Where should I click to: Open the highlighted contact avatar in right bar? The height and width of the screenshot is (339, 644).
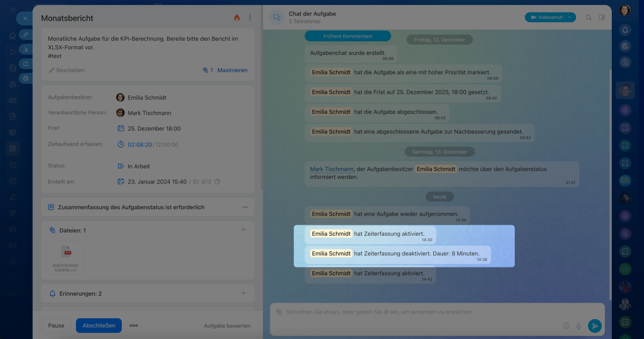tap(625, 91)
